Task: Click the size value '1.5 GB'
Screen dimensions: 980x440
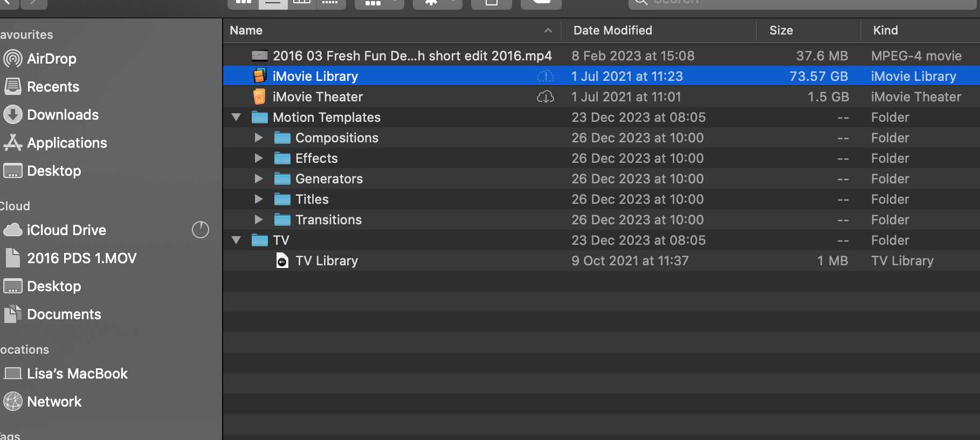Action: 828,97
